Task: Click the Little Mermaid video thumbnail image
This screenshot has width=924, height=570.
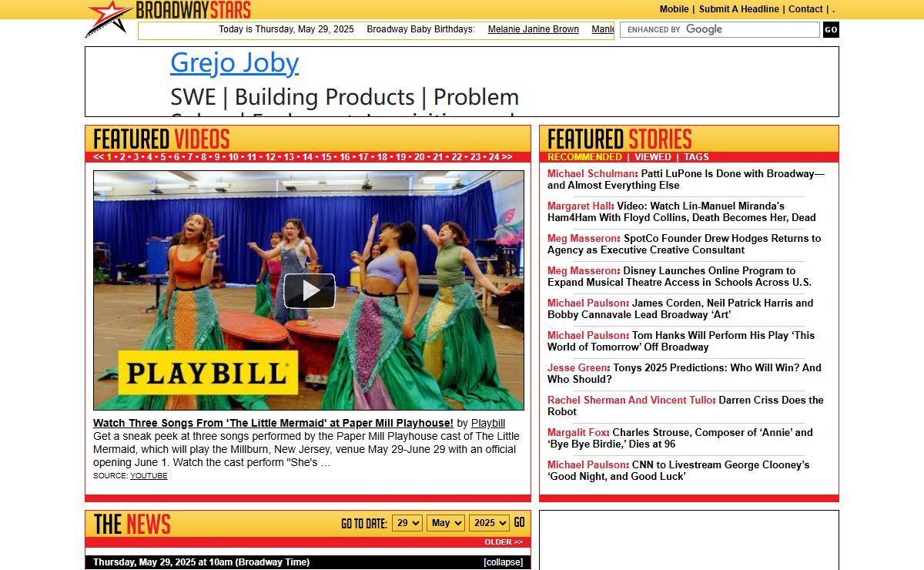Action: (x=309, y=290)
